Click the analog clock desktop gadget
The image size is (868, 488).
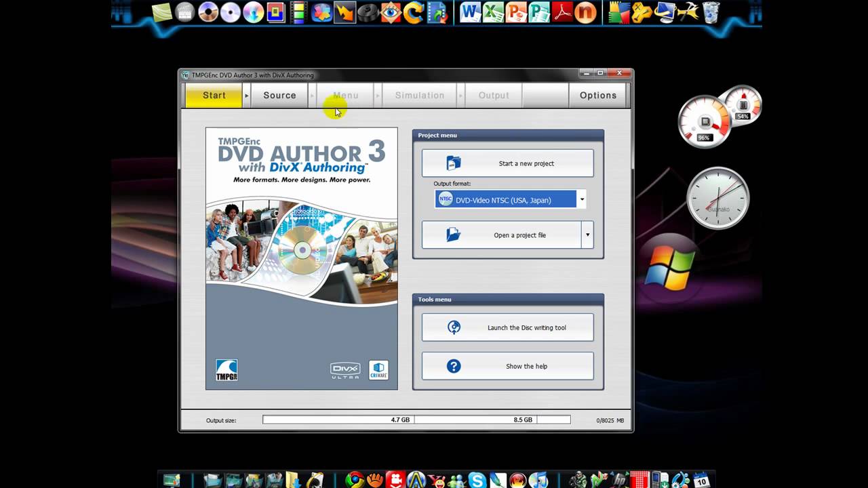point(718,198)
